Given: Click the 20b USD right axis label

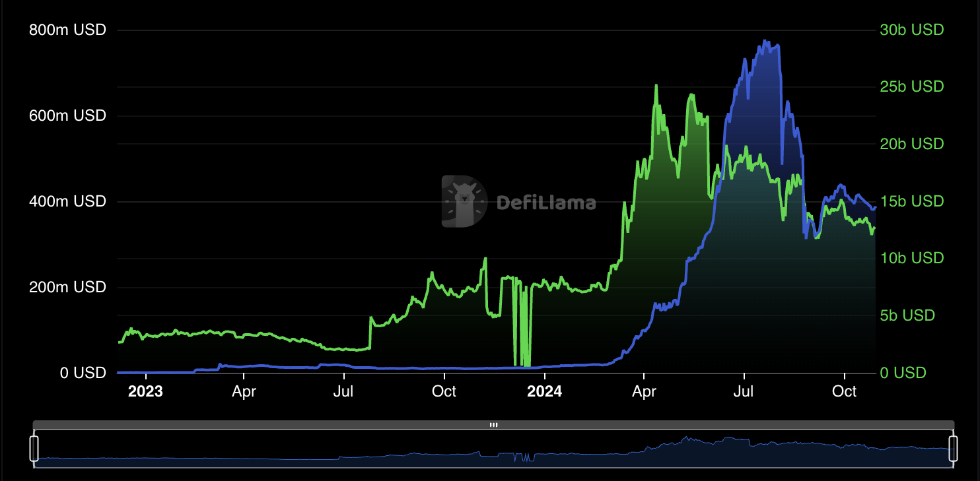Looking at the screenshot, I should [x=912, y=144].
